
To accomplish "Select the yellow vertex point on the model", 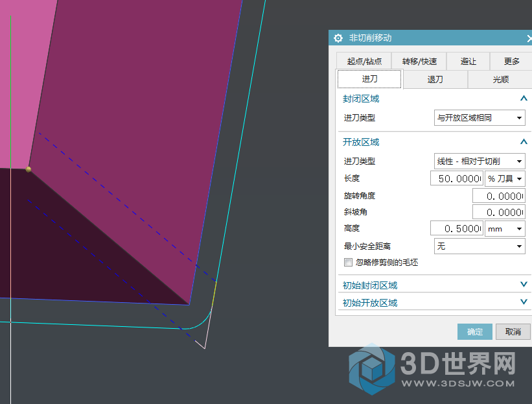I will pos(29,169).
